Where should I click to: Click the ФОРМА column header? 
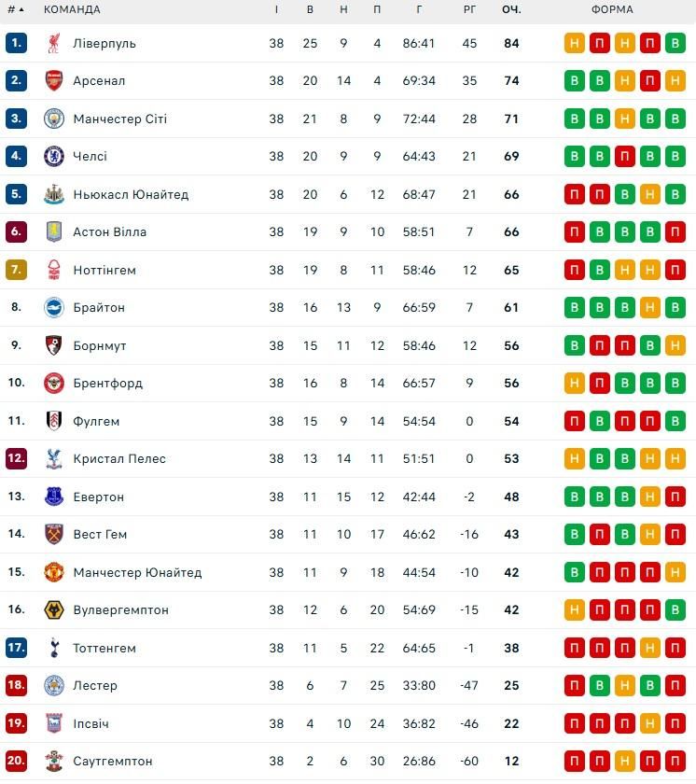click(612, 9)
